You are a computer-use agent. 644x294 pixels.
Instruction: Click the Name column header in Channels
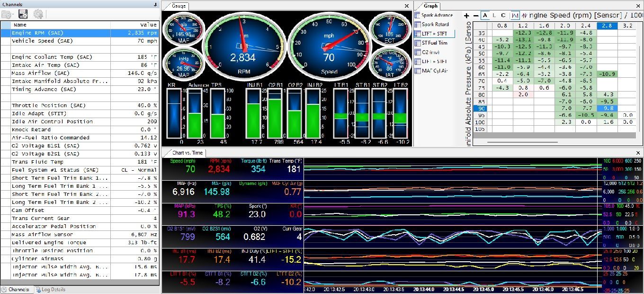click(x=20, y=25)
